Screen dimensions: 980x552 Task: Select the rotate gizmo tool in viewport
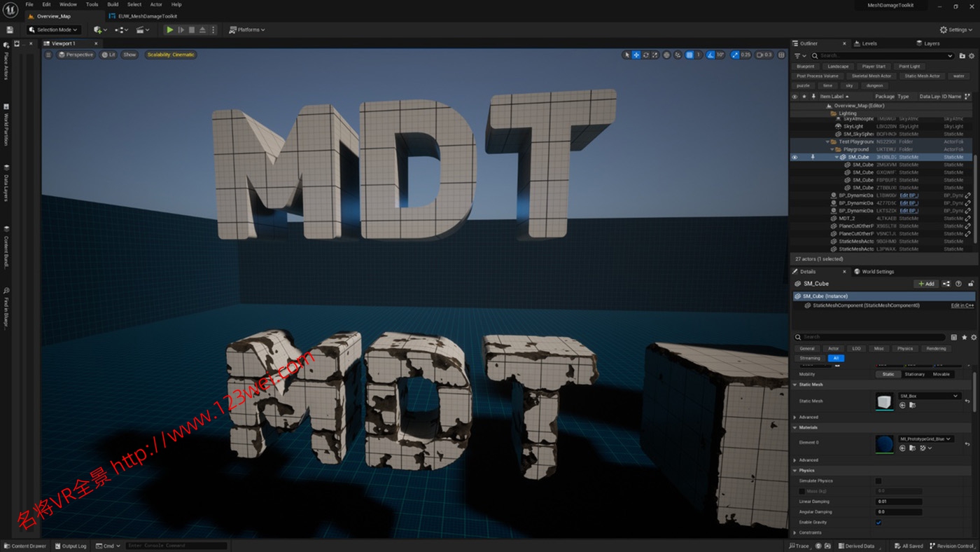(646, 55)
